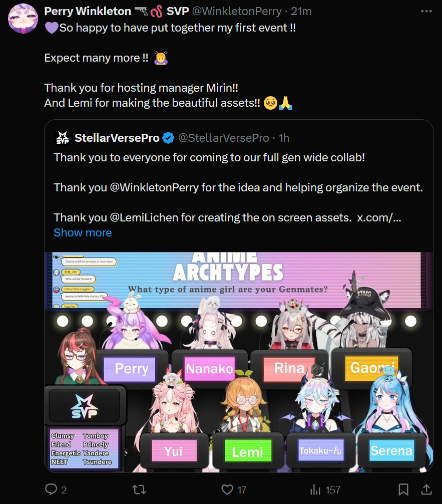Click the @StellarVersePro handle
This screenshot has width=442, height=504.
[224, 138]
